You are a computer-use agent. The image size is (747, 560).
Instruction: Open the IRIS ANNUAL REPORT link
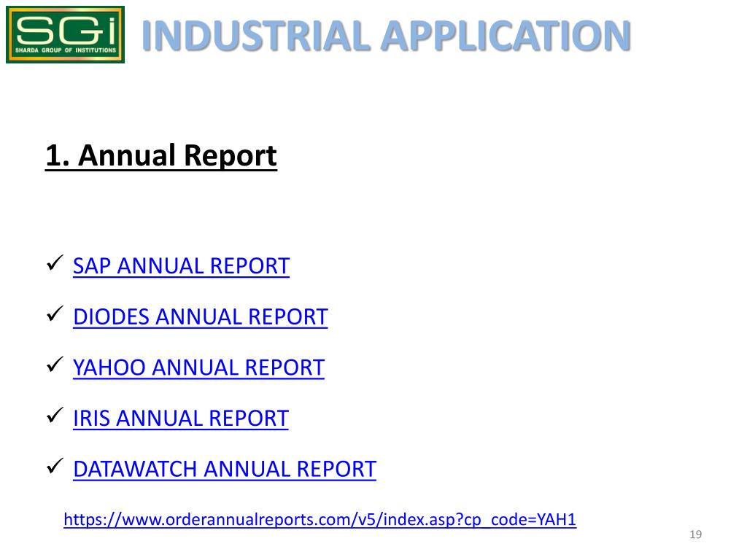181,419
